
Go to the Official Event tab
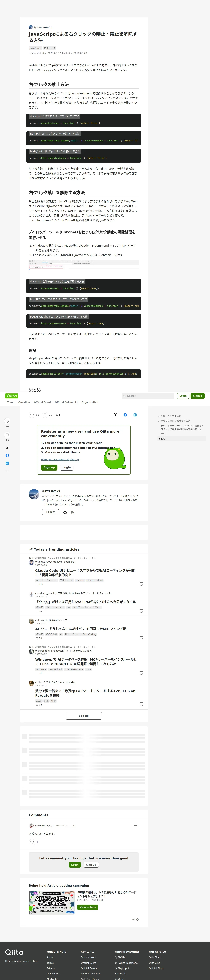pos(42,402)
